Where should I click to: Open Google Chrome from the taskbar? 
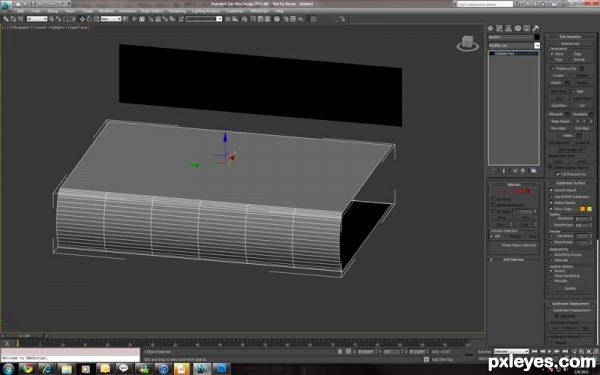click(x=28, y=369)
